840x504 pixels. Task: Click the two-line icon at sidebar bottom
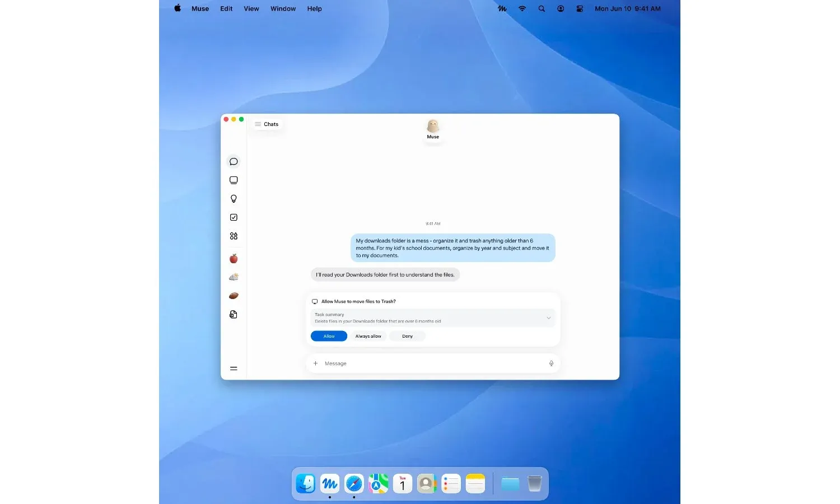tap(234, 368)
